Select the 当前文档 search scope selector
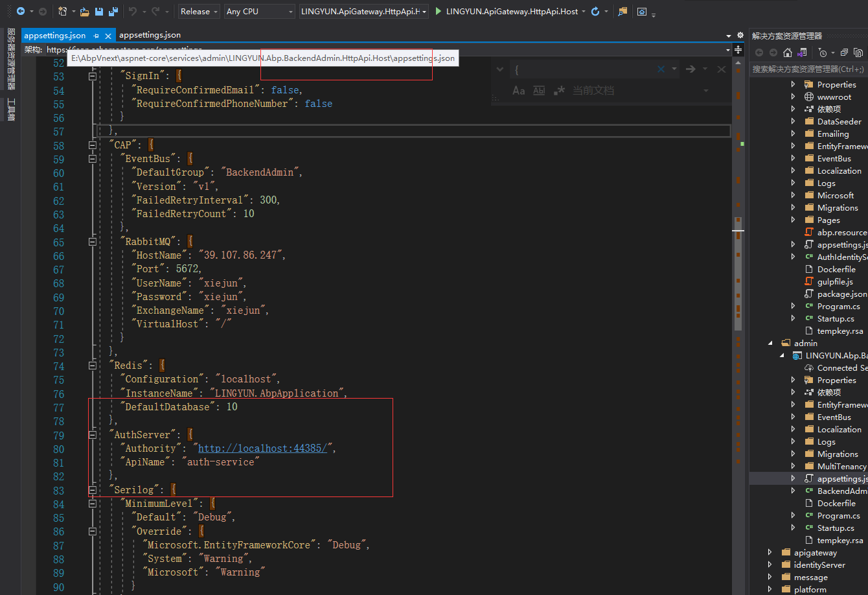868x595 pixels. 593,90
